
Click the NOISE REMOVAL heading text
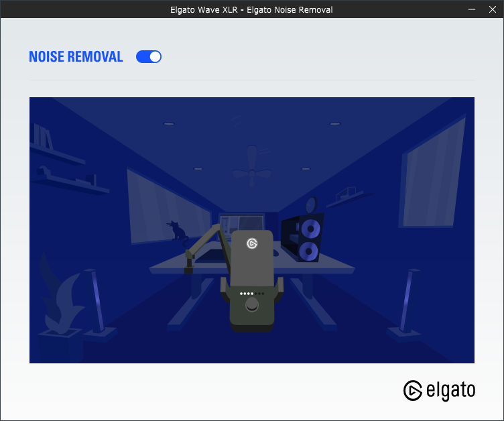[x=76, y=56]
